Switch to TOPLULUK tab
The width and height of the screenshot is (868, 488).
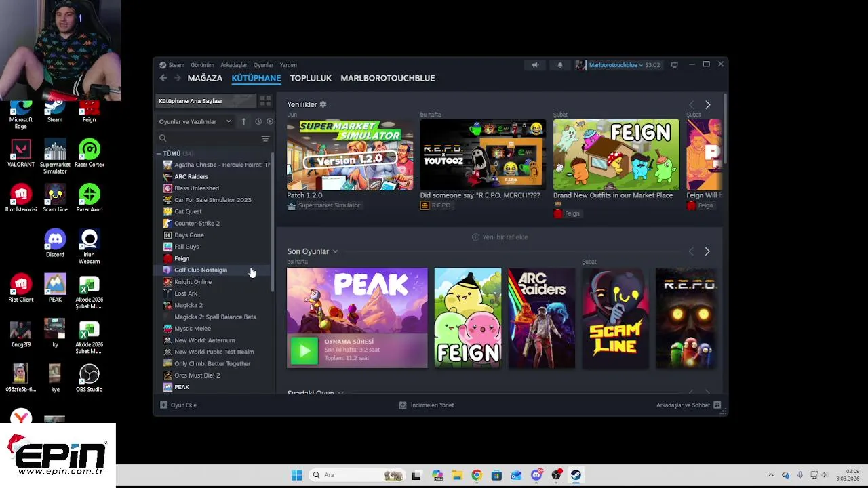[x=311, y=78]
